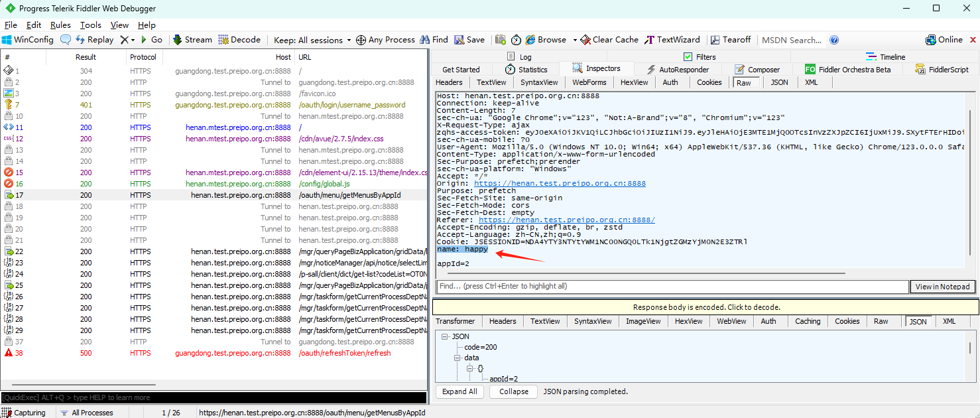Select session 11 arrows icon

pyautogui.click(x=9, y=127)
